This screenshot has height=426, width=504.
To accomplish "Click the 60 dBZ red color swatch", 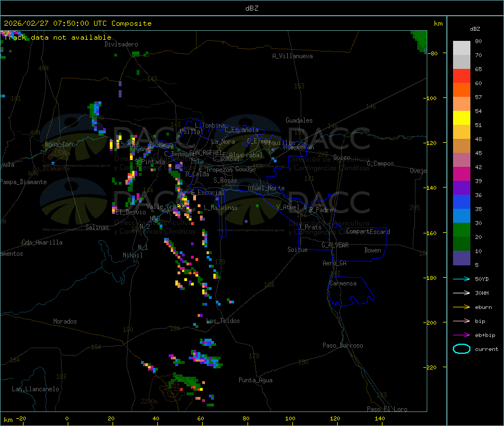I will [461, 76].
